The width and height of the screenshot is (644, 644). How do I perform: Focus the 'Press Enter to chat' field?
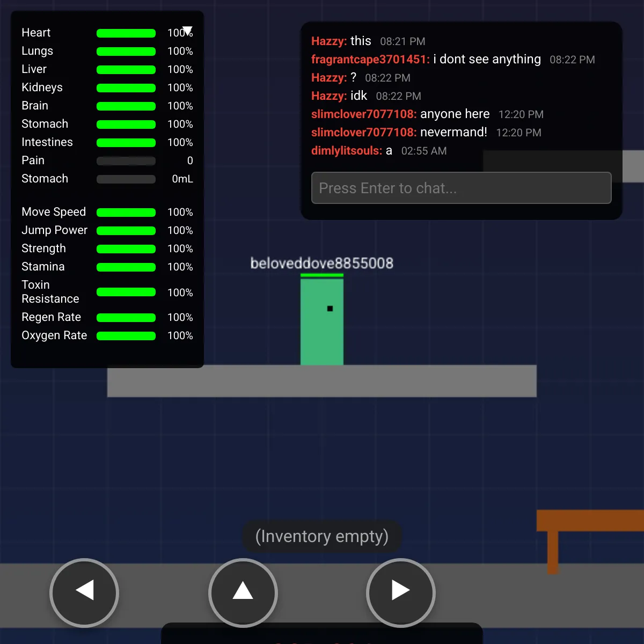coord(461,188)
